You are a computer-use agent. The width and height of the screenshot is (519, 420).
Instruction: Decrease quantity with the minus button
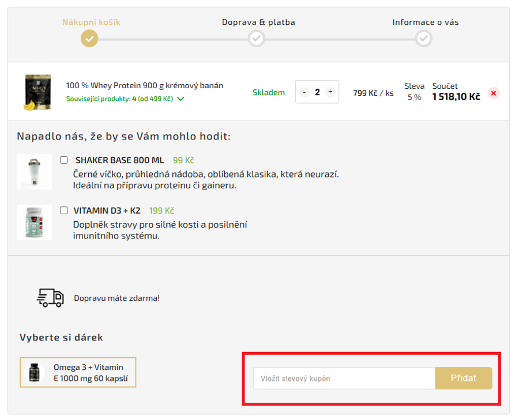pyautogui.click(x=304, y=92)
